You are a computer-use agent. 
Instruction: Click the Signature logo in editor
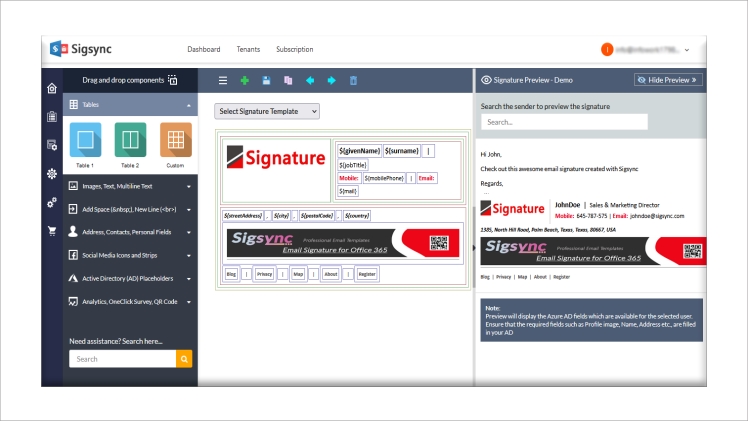pos(276,157)
